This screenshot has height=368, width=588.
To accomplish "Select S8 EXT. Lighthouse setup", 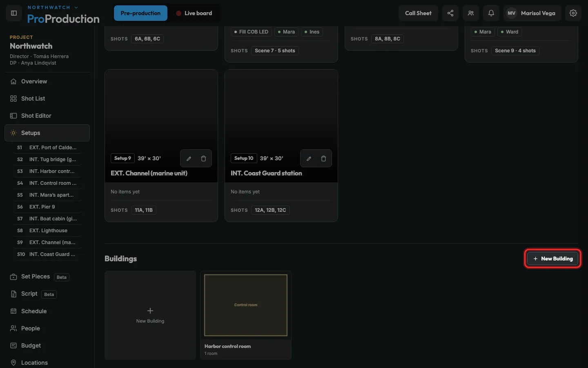I will 47,231.
